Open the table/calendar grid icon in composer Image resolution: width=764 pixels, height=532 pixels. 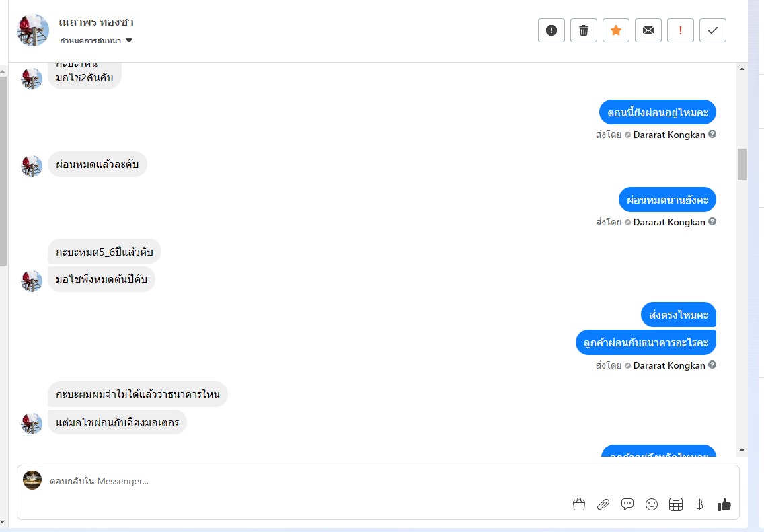(x=676, y=504)
